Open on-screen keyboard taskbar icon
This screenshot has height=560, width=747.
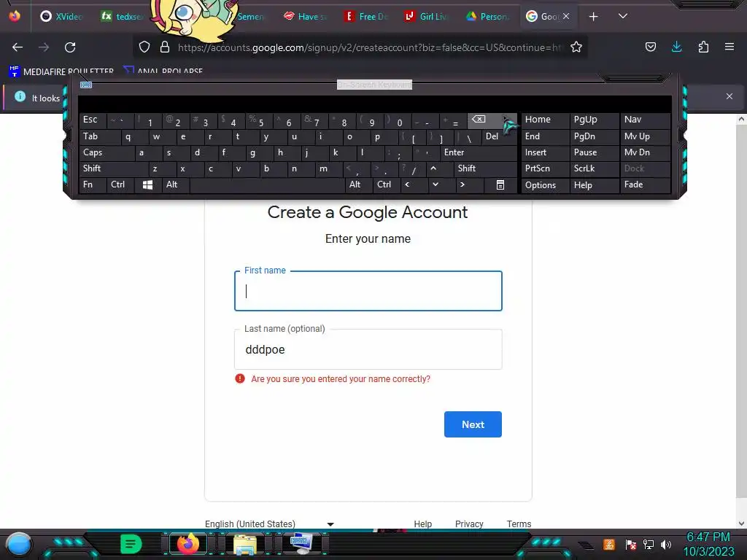click(301, 544)
